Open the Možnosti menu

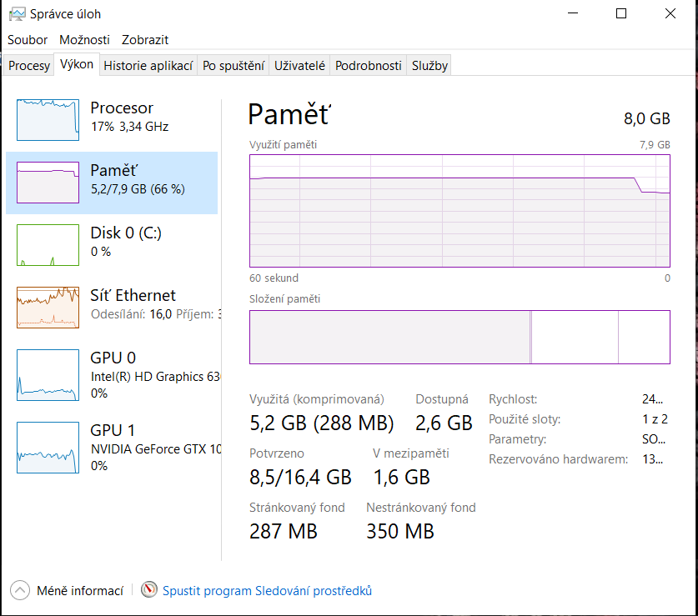tap(84, 39)
